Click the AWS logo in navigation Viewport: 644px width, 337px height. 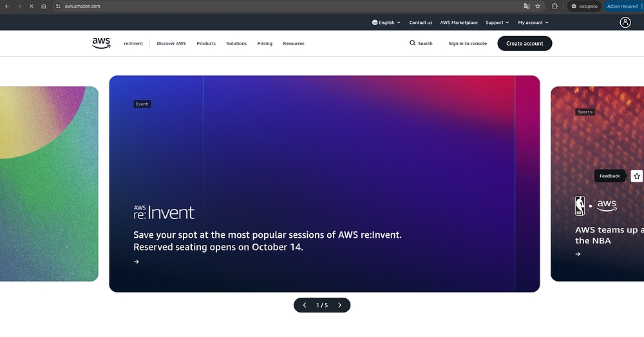click(x=101, y=43)
